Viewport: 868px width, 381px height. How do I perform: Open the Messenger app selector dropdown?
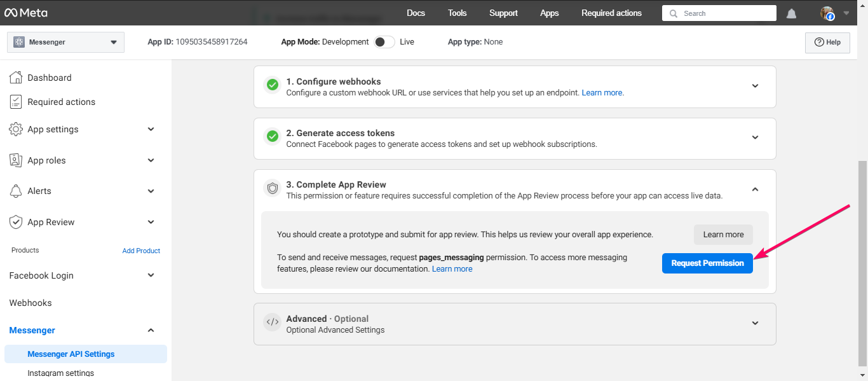(65, 42)
